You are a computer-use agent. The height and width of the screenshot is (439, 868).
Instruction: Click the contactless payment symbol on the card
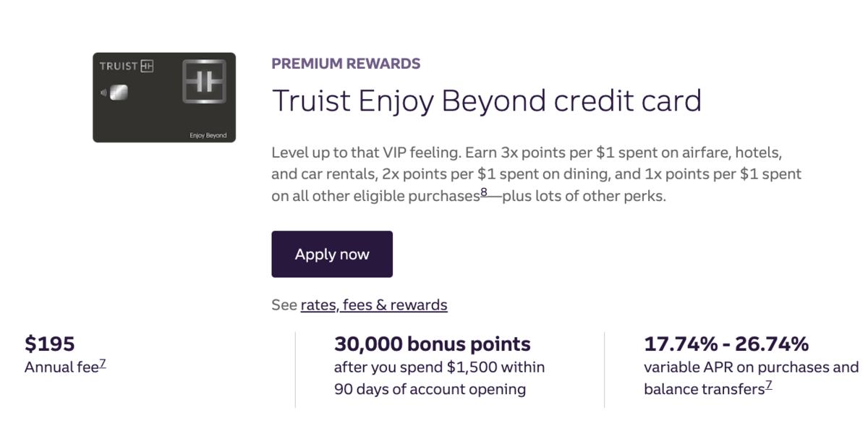103,93
